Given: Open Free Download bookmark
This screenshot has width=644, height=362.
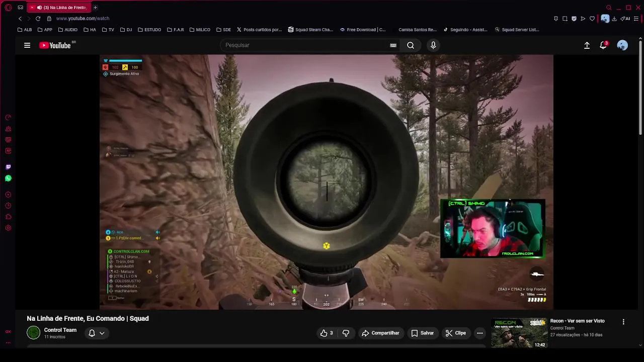Looking at the screenshot, I should [x=363, y=30].
